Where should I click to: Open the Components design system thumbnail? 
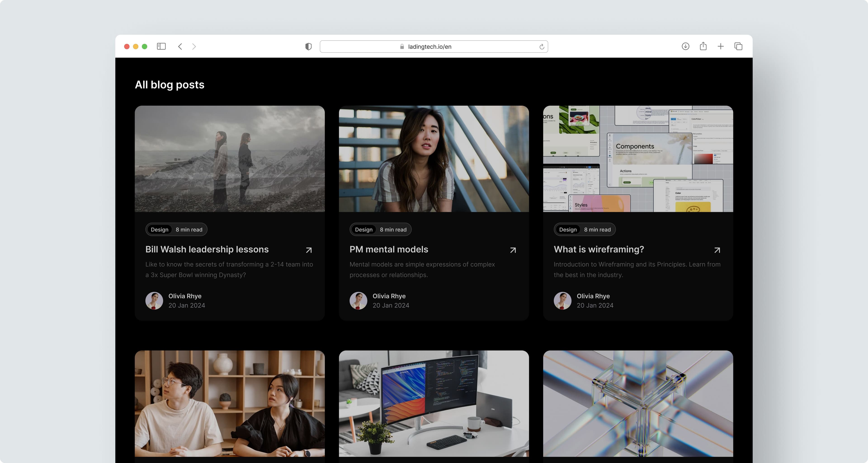click(x=637, y=159)
